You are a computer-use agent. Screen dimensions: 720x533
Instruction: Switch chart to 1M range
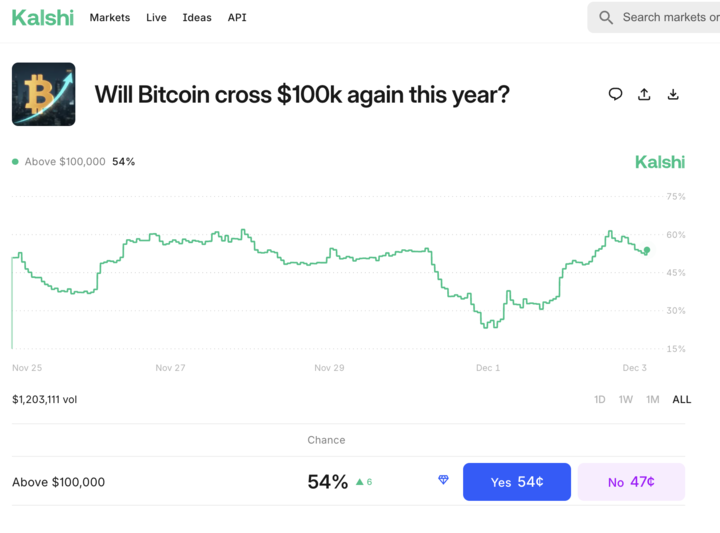point(653,399)
